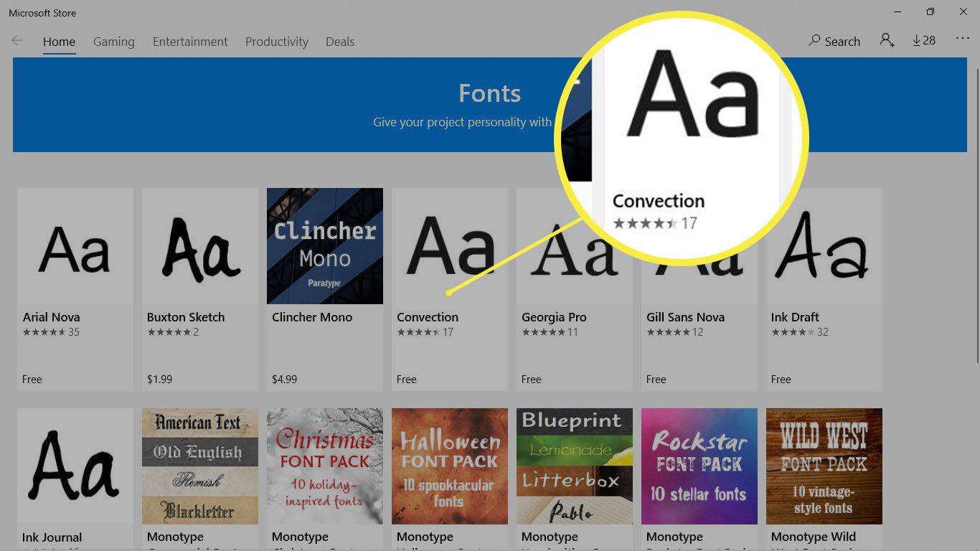Screen dimensions: 980x551
Task: Click the $1.99 price of Buxton Sketch
Action: pyautogui.click(x=159, y=379)
